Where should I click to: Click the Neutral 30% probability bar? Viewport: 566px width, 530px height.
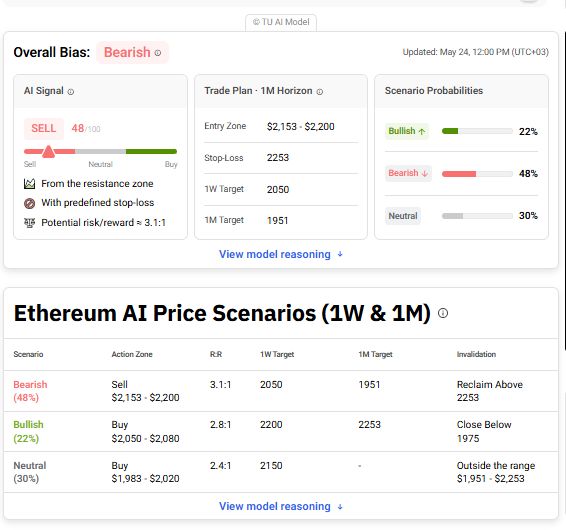pos(477,216)
